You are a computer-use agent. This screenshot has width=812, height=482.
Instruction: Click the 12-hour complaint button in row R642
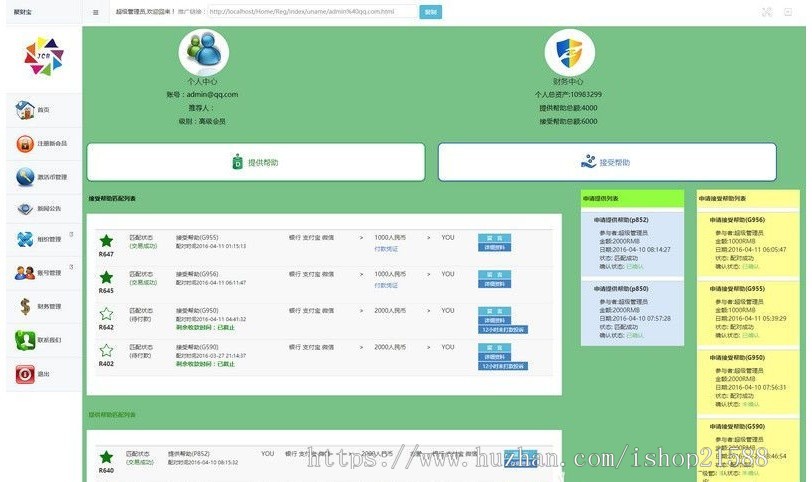pyautogui.click(x=503, y=330)
